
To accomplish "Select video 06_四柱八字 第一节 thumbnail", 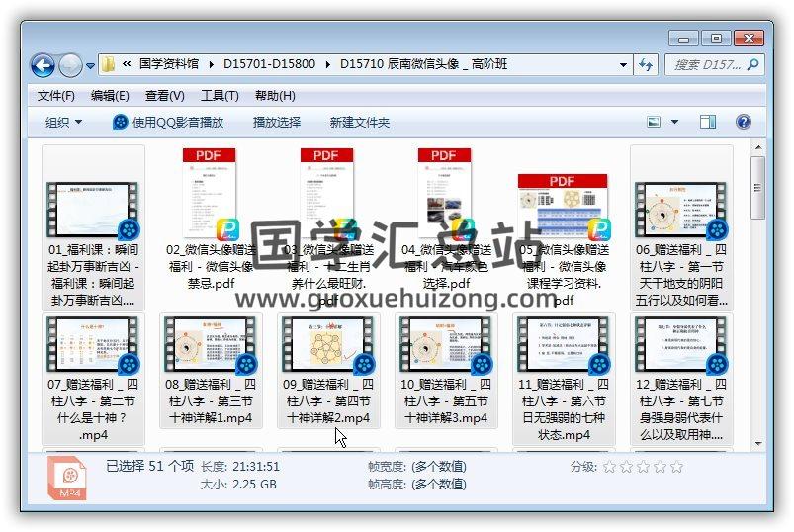I will 681,211.
